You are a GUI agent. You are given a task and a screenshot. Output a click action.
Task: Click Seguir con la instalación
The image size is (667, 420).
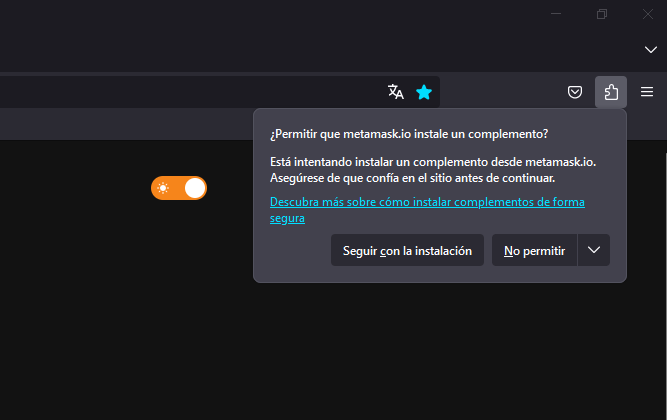407,250
